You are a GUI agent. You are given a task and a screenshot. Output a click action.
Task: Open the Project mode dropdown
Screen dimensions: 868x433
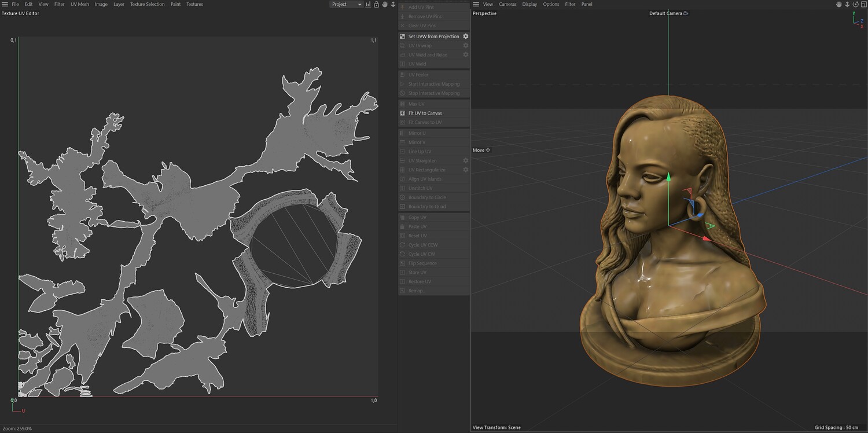click(346, 4)
